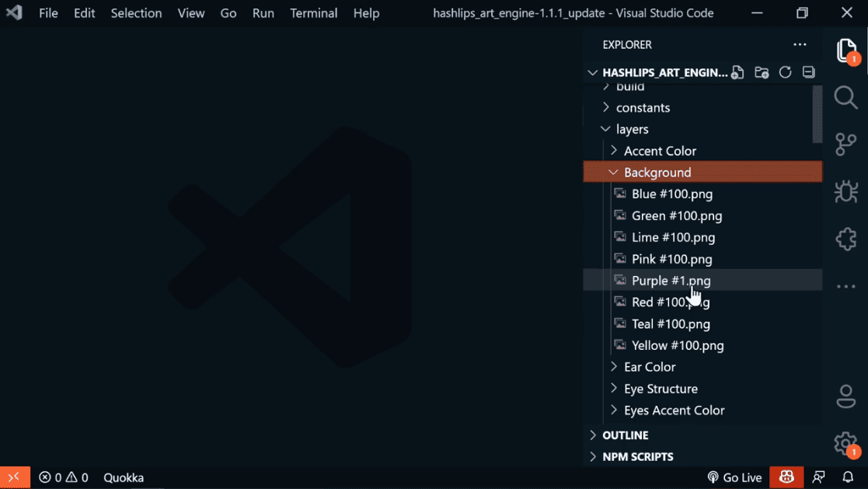
Task: Open the Accounts icon
Action: [x=846, y=396]
